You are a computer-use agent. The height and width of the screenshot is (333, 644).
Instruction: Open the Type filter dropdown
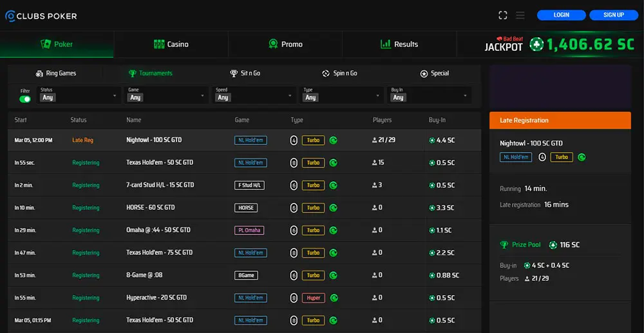pyautogui.click(x=341, y=95)
